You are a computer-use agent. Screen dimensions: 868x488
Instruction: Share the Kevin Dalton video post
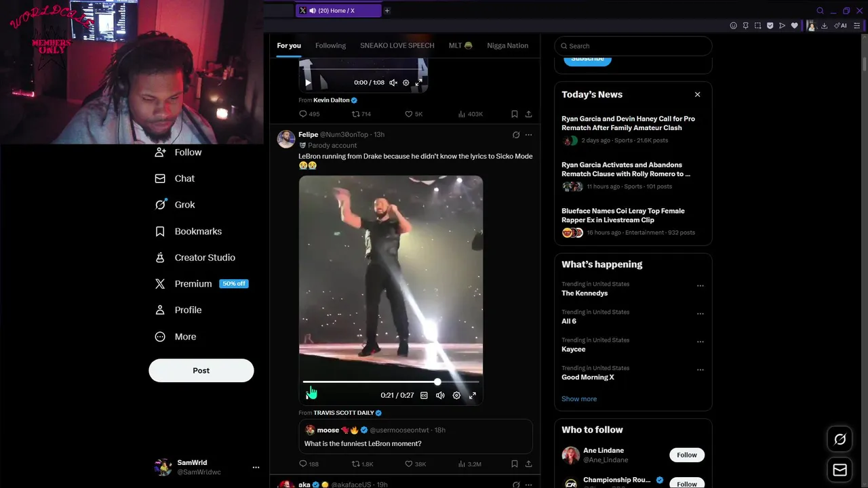coord(528,114)
